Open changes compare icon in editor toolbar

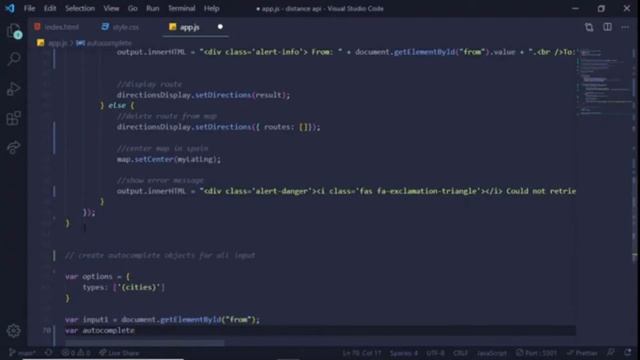click(589, 27)
